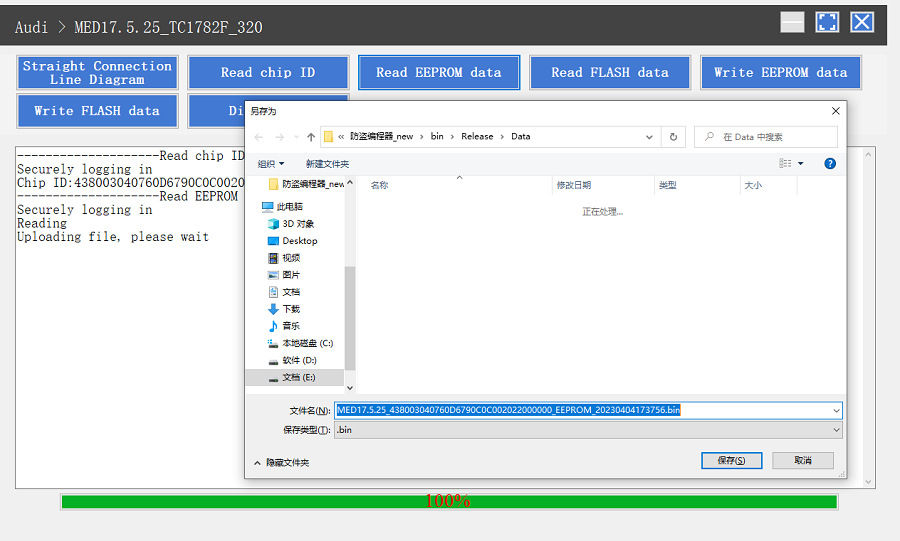Select 软件 (D:) drive in sidebar
The image size is (900, 541).
pos(298,360)
